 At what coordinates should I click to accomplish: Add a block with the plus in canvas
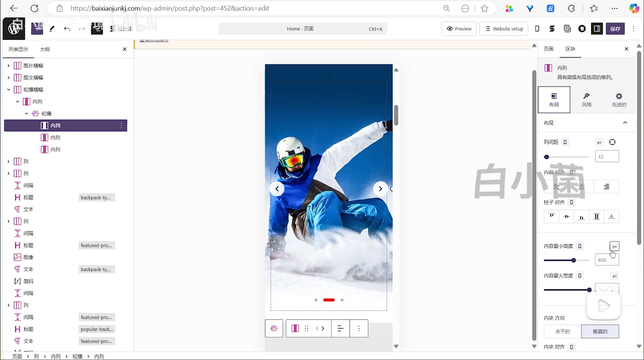329,75
